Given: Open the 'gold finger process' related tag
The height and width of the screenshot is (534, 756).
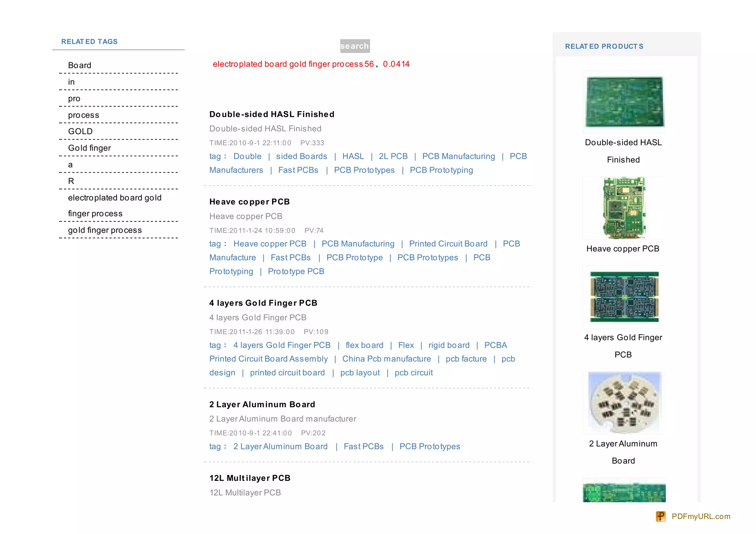Looking at the screenshot, I should pyautogui.click(x=105, y=230).
